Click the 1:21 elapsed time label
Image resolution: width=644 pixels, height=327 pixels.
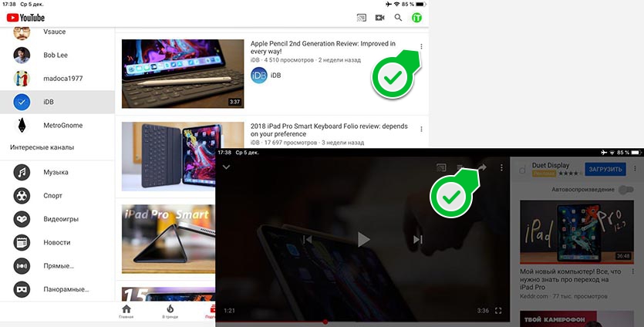click(x=229, y=311)
